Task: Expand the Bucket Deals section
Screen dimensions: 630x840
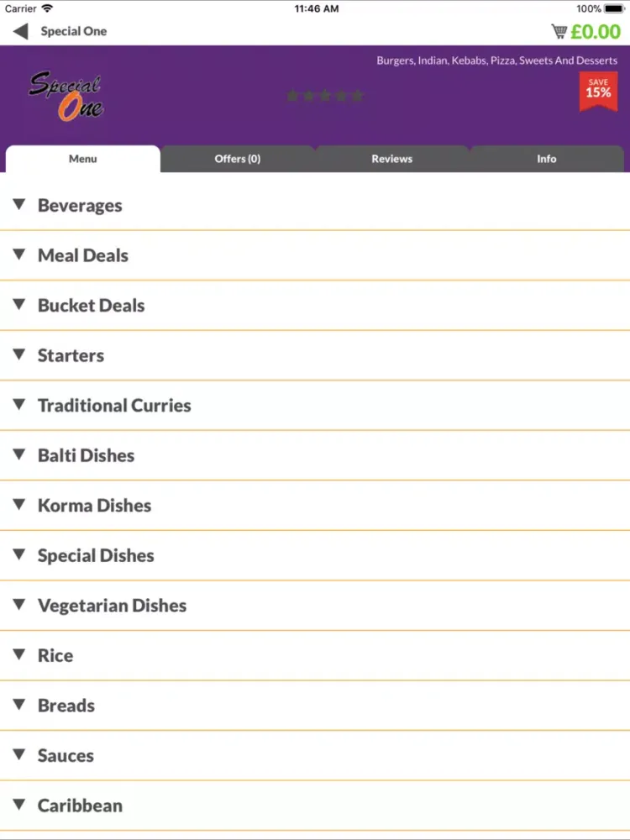Action: coord(91,306)
